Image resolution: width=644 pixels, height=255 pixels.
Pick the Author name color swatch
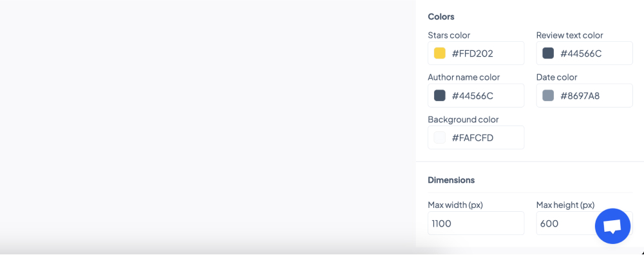click(x=439, y=96)
